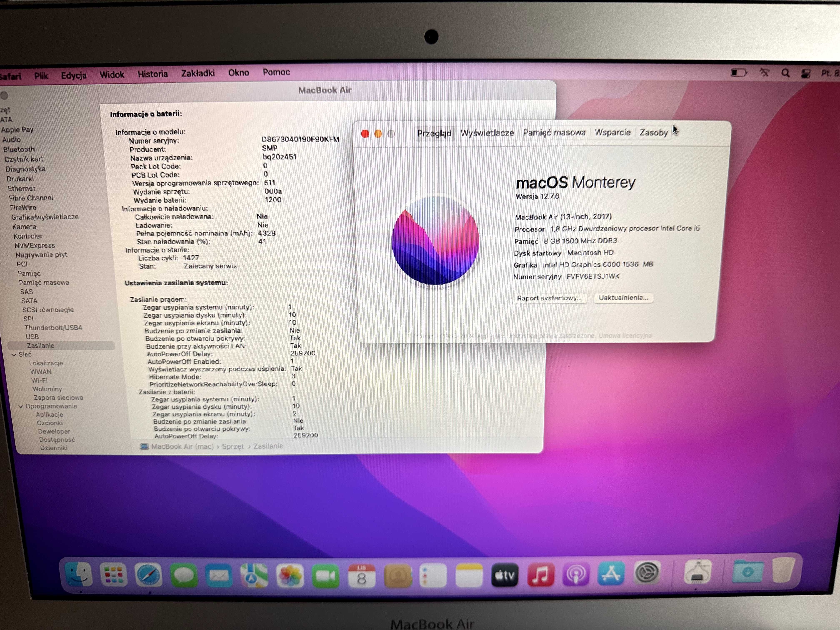Open Maps app in the Dock
Screen dimensions: 840x630
pyautogui.click(x=254, y=576)
